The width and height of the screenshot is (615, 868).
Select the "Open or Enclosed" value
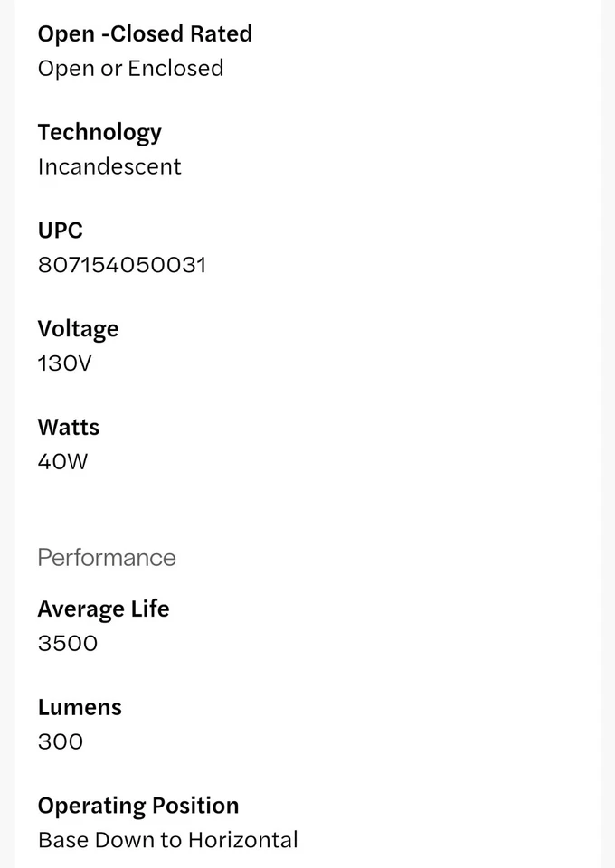130,69
